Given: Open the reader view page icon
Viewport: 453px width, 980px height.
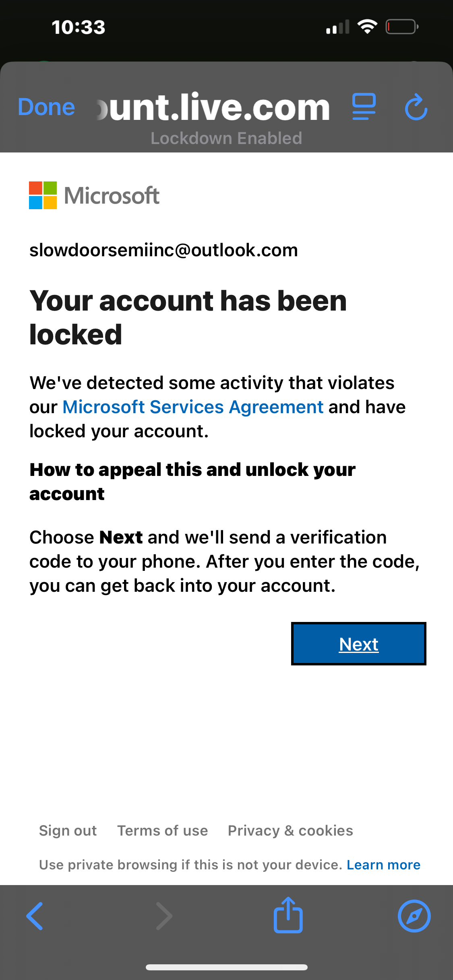Looking at the screenshot, I should [x=364, y=107].
